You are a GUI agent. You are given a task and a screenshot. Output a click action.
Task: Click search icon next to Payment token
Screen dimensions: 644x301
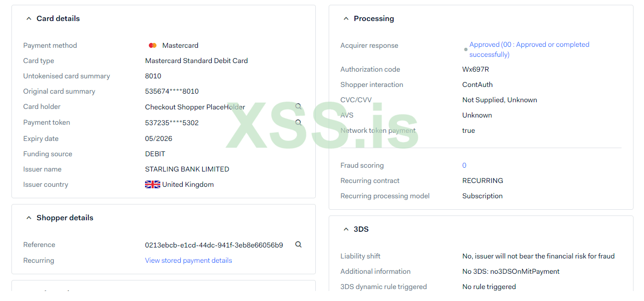click(298, 122)
